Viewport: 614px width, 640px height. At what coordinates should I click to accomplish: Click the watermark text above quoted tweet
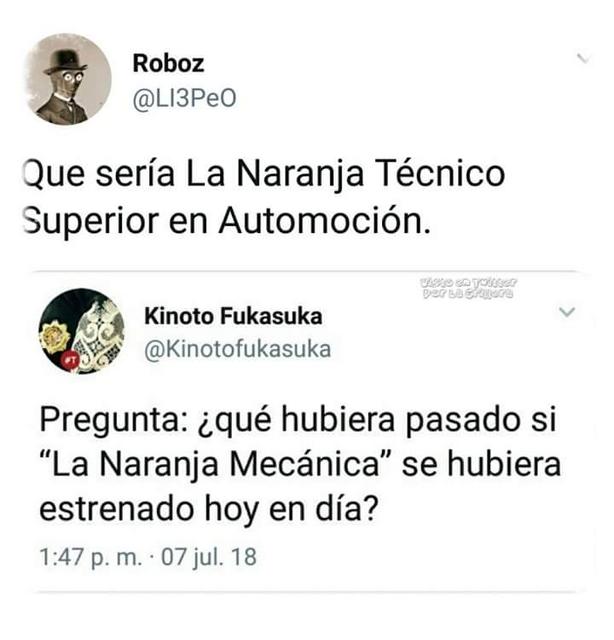469,288
